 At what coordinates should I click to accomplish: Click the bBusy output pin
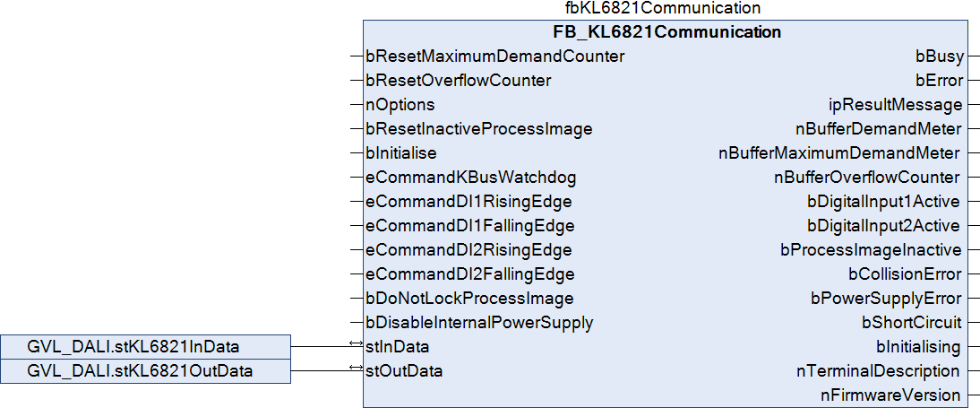[x=941, y=56]
